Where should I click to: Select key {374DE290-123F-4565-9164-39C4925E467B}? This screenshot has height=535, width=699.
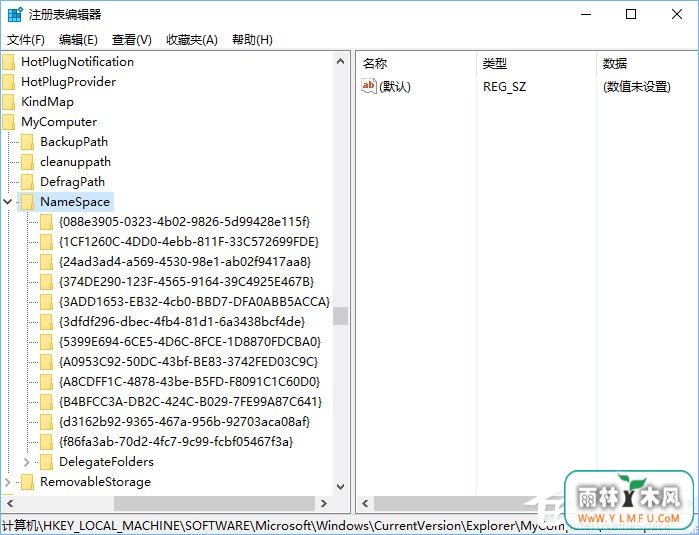click(x=186, y=282)
